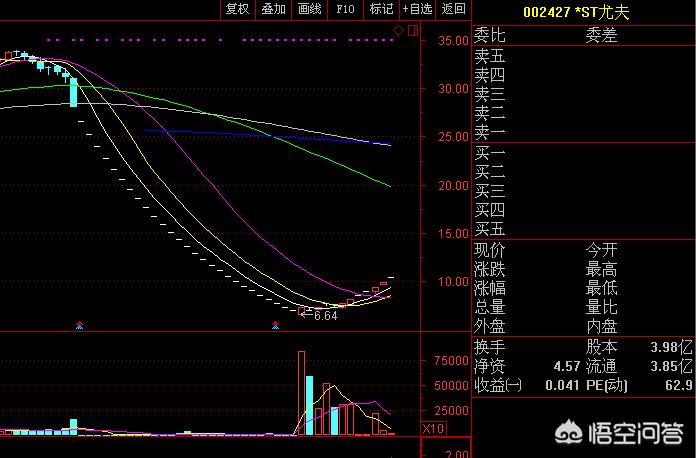Click the 35.00 price axis label
This screenshot has width=696, height=458.
coord(454,41)
